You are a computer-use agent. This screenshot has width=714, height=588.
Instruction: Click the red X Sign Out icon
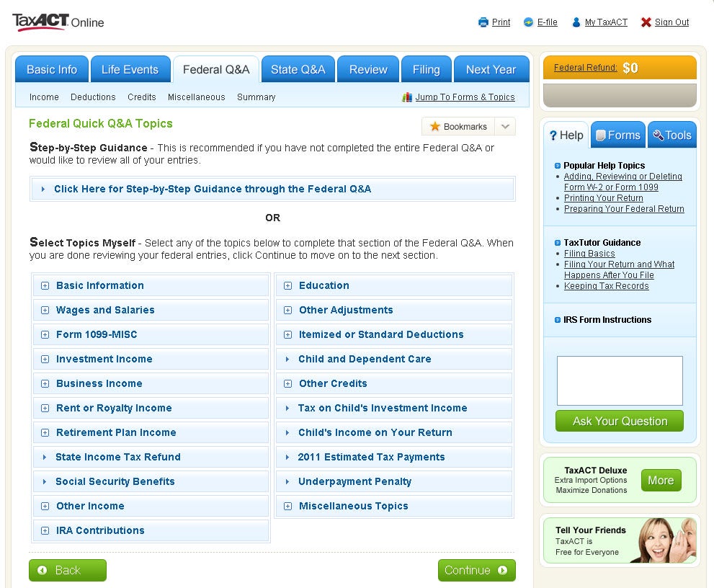pos(646,22)
